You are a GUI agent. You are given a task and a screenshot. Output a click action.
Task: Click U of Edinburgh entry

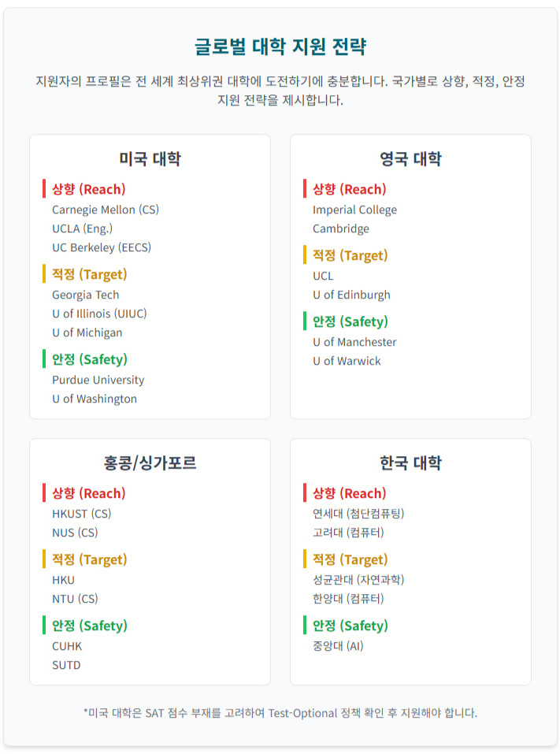[x=351, y=295]
